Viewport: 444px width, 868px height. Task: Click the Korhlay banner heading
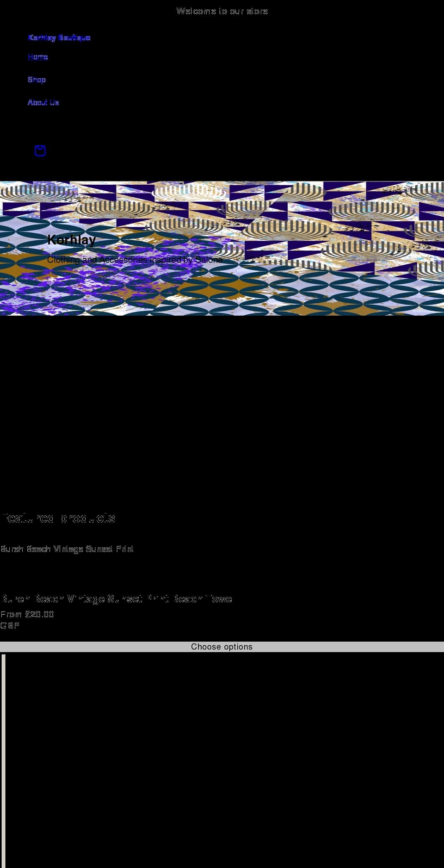point(71,240)
